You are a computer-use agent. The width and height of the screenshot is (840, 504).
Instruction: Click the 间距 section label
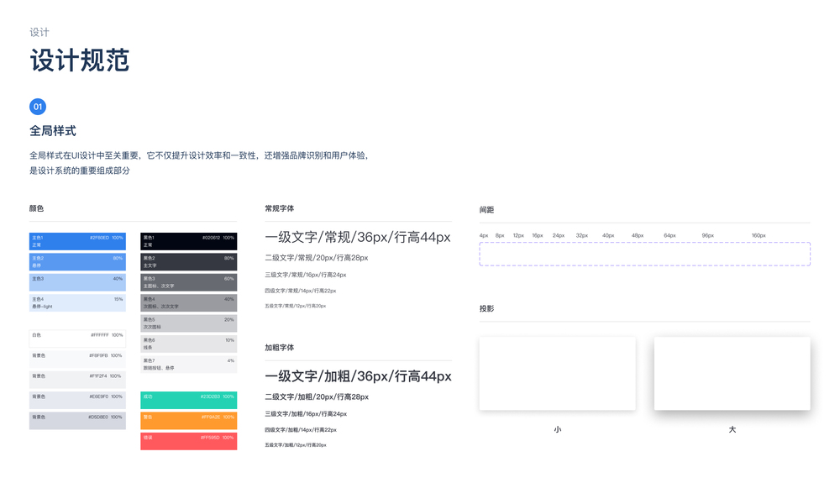[486, 210]
